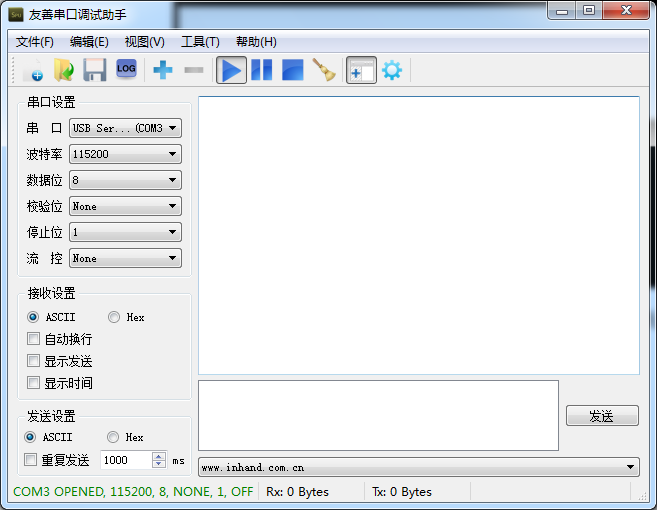Click the broom clear icon
This screenshot has height=510, width=657.
324,70
